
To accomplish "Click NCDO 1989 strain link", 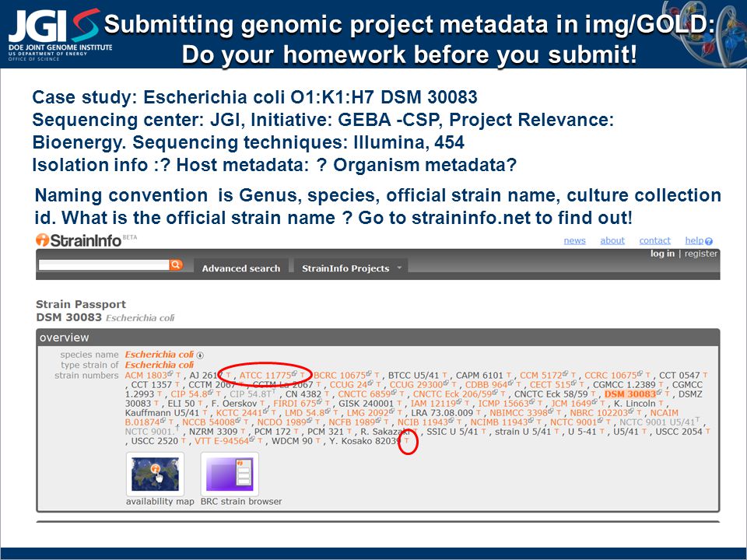I will [282, 422].
